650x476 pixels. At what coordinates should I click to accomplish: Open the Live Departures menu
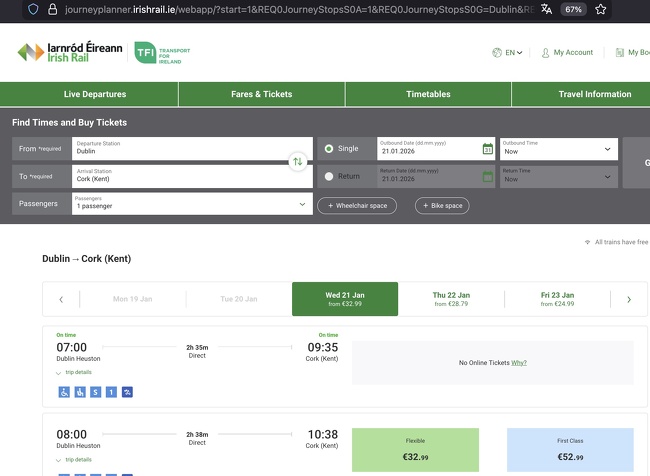tap(95, 94)
